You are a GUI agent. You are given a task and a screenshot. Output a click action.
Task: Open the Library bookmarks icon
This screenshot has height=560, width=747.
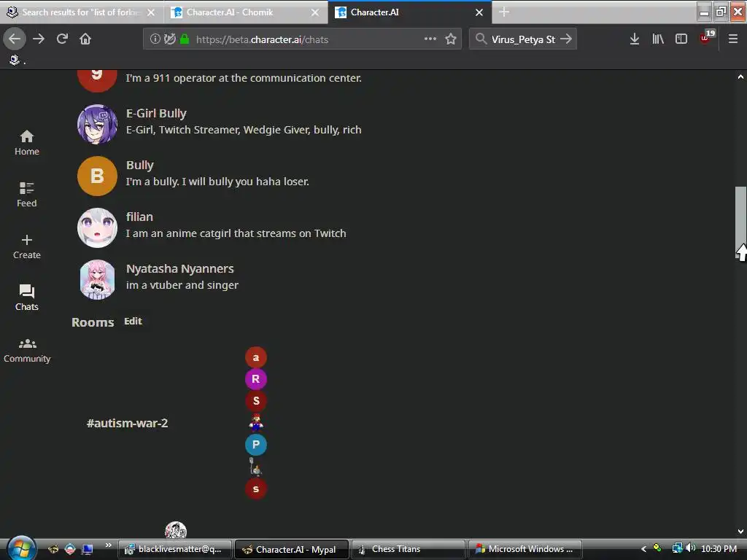pyautogui.click(x=658, y=39)
